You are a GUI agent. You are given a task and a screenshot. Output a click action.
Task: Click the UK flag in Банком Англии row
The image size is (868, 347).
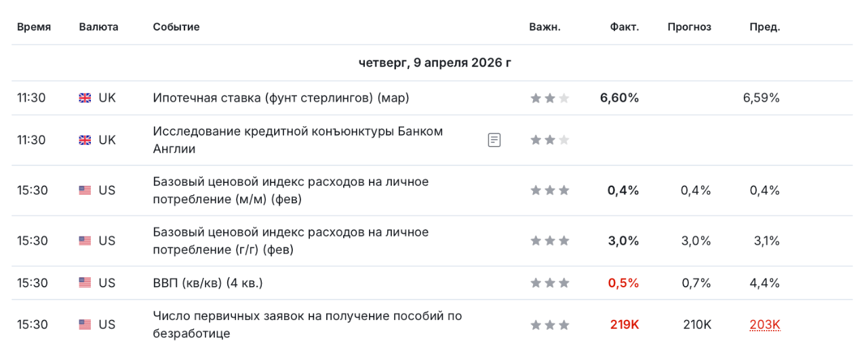tap(85, 140)
